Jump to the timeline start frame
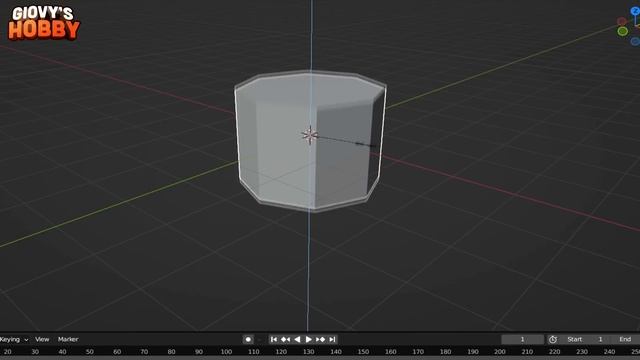640x360 pixels. (274, 339)
